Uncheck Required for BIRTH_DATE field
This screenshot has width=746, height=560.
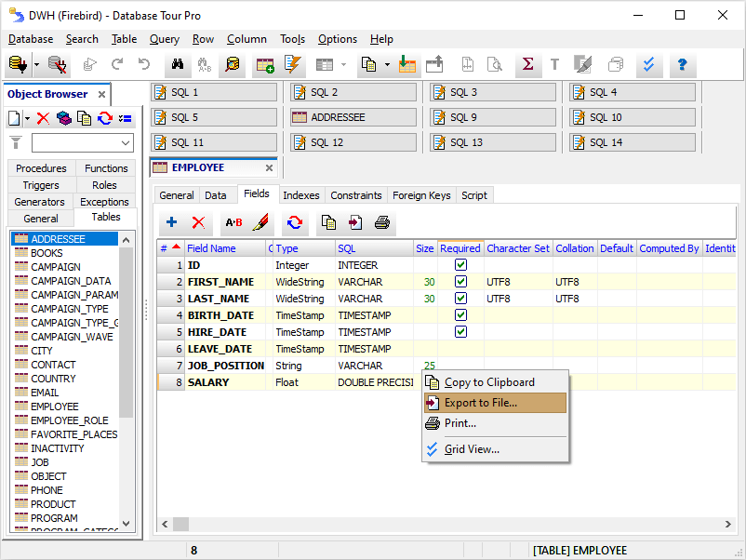coord(460,315)
